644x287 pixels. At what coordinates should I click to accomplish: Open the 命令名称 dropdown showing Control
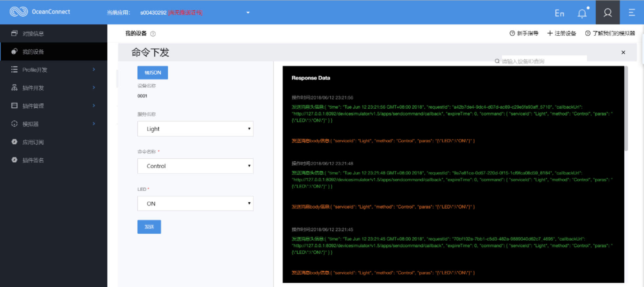pyautogui.click(x=195, y=166)
